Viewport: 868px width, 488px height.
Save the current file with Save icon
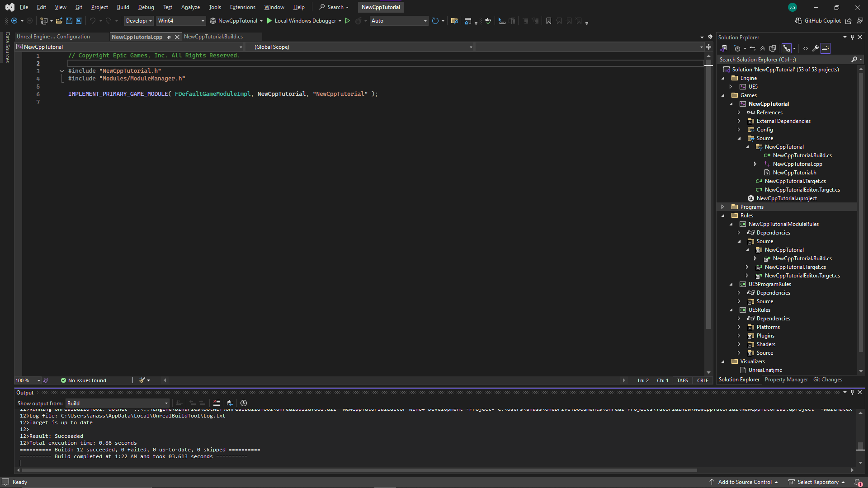tap(69, 21)
